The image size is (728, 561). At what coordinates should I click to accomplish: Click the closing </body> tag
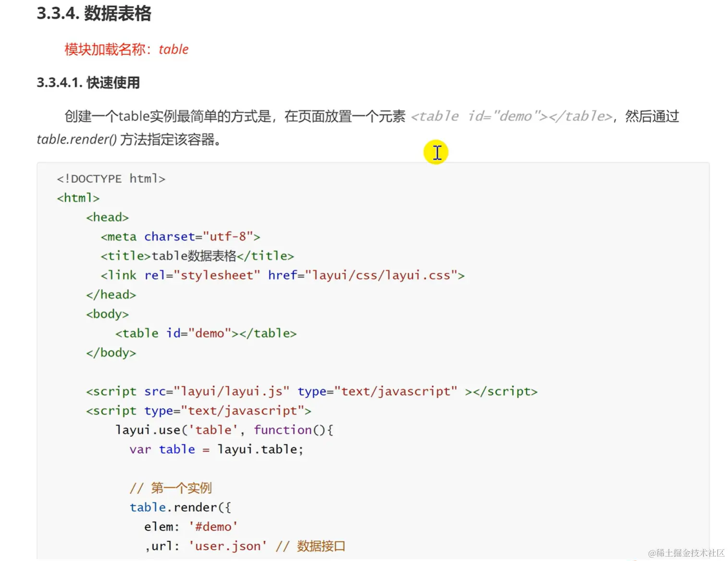[111, 353]
